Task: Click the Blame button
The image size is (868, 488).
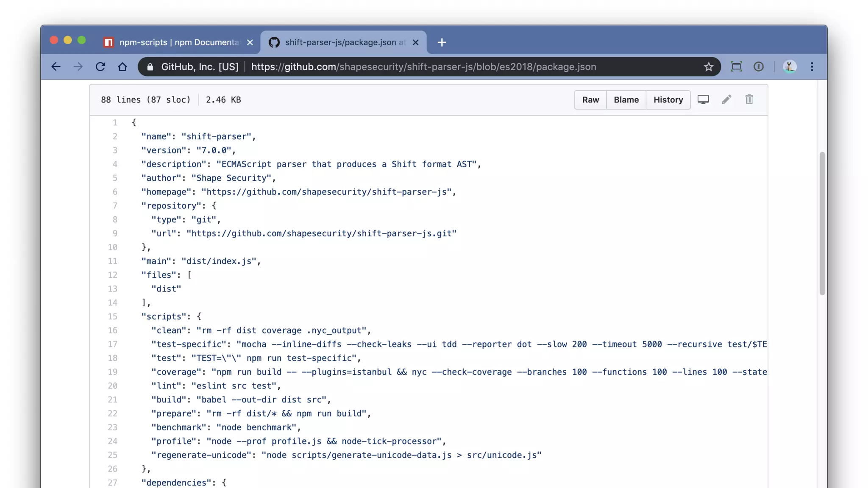Action: pos(626,100)
